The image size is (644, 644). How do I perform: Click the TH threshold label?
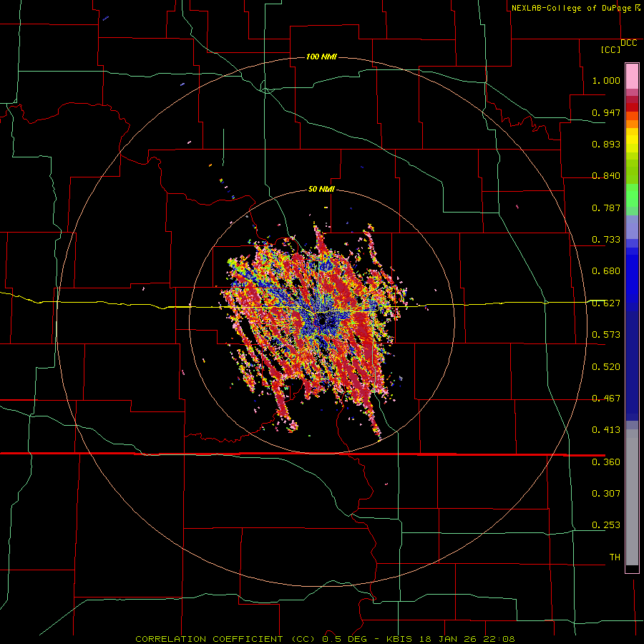click(615, 557)
